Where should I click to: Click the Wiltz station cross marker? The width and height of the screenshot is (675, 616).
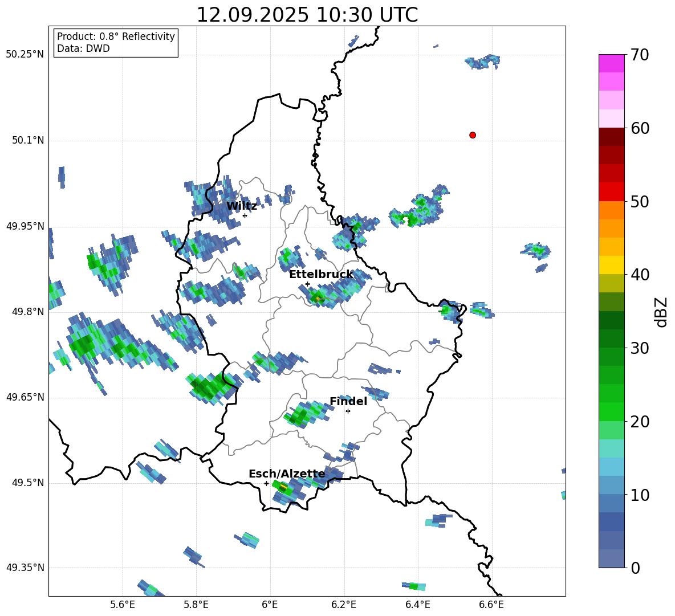(x=245, y=215)
